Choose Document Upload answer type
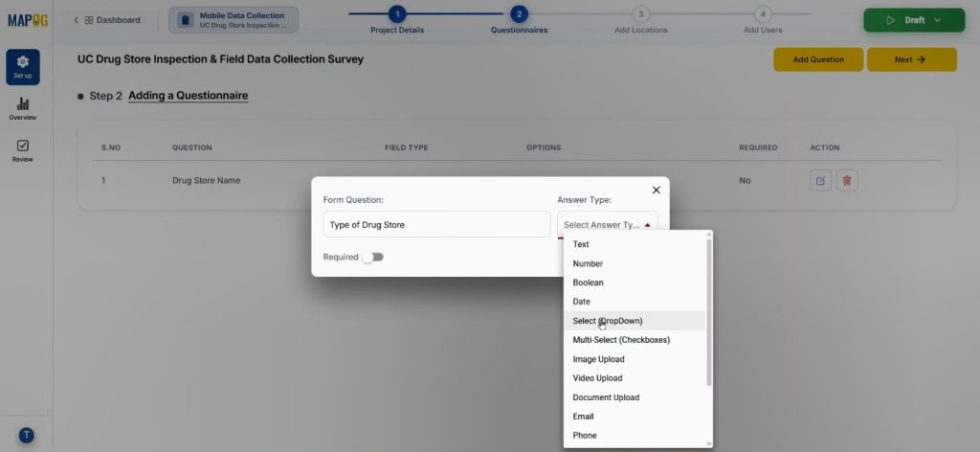Screen dimensions: 980x452 click(635, 397)
